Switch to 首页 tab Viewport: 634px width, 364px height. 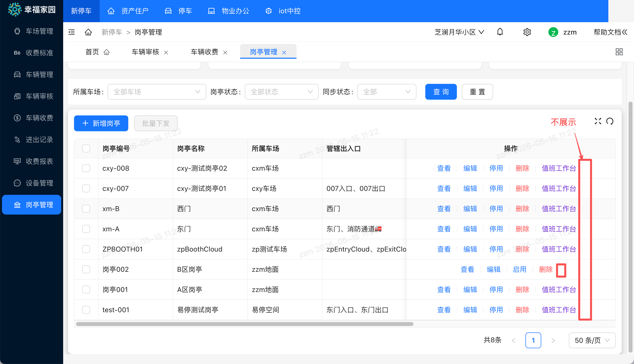[97, 52]
